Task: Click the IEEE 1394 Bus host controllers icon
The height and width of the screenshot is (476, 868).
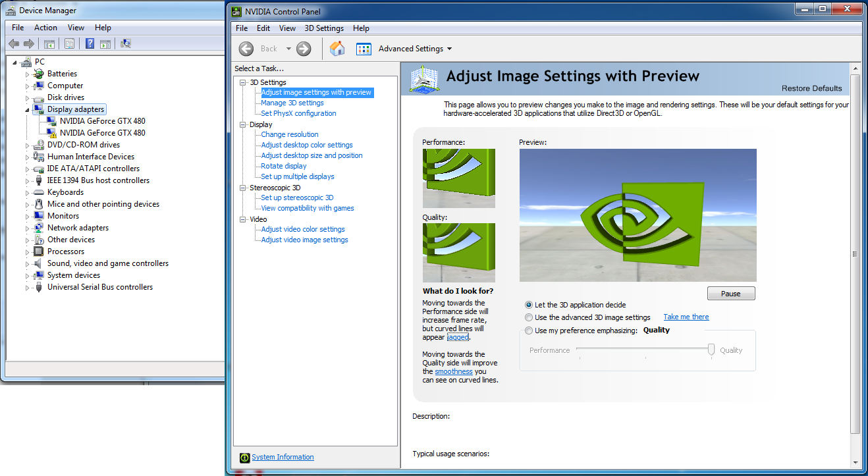Action: [39, 180]
